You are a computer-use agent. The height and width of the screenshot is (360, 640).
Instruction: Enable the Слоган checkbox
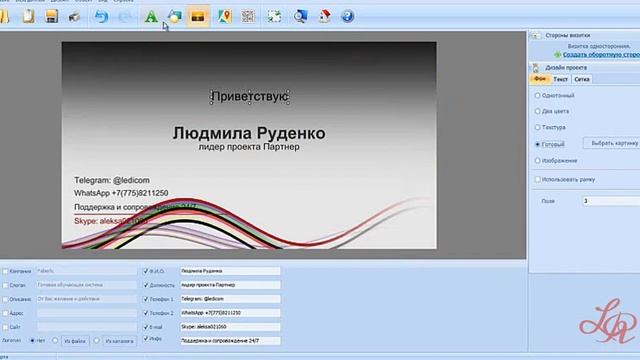coord(5,285)
